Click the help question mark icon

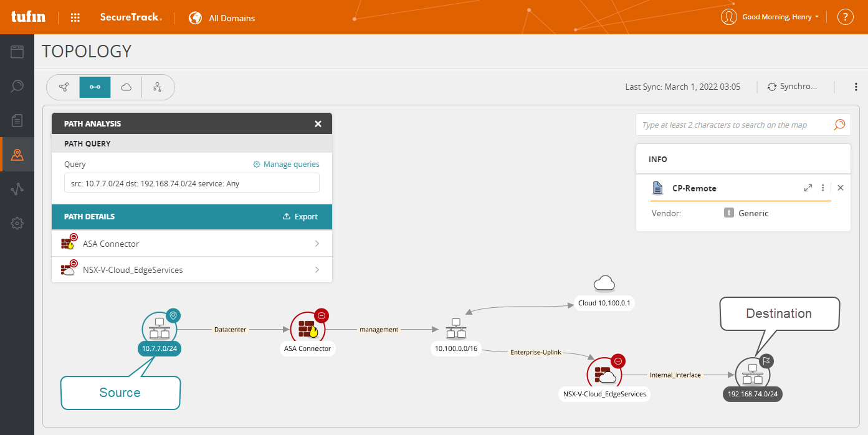(845, 17)
